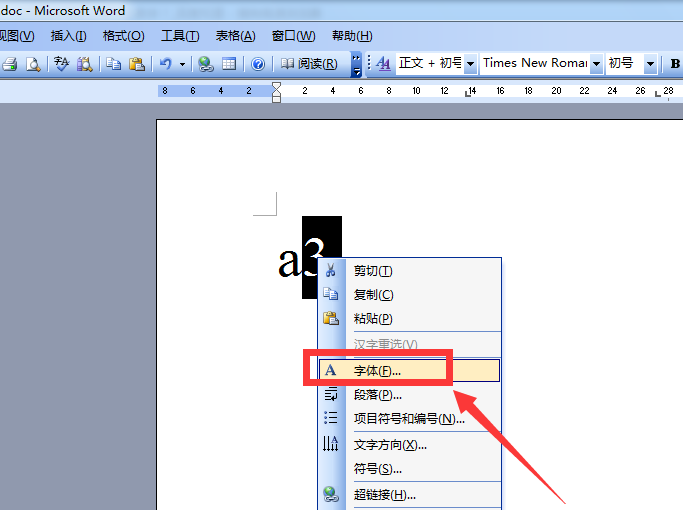Choose 粘贴(P) from context menu
The image size is (683, 510).
[409, 319]
